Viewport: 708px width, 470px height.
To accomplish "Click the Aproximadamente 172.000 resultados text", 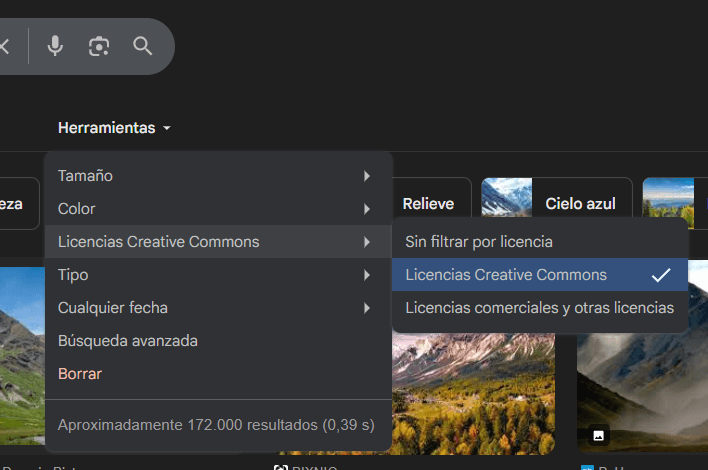I will (x=216, y=425).
